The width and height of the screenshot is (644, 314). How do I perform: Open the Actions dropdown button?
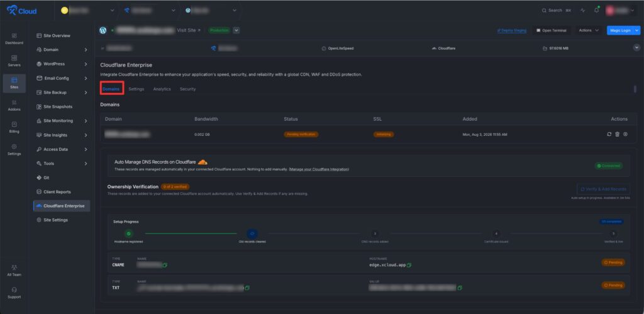click(589, 30)
